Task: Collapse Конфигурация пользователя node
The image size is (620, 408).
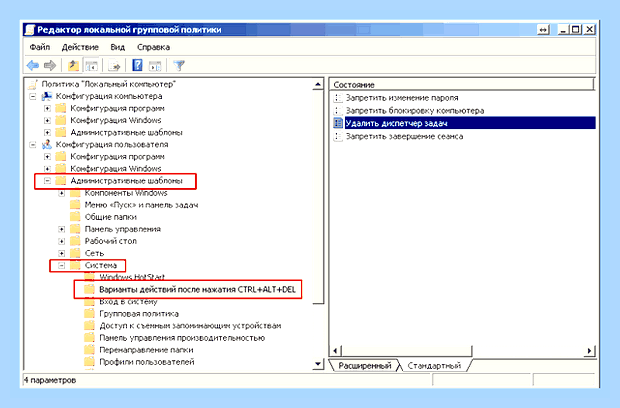Action: (x=33, y=145)
